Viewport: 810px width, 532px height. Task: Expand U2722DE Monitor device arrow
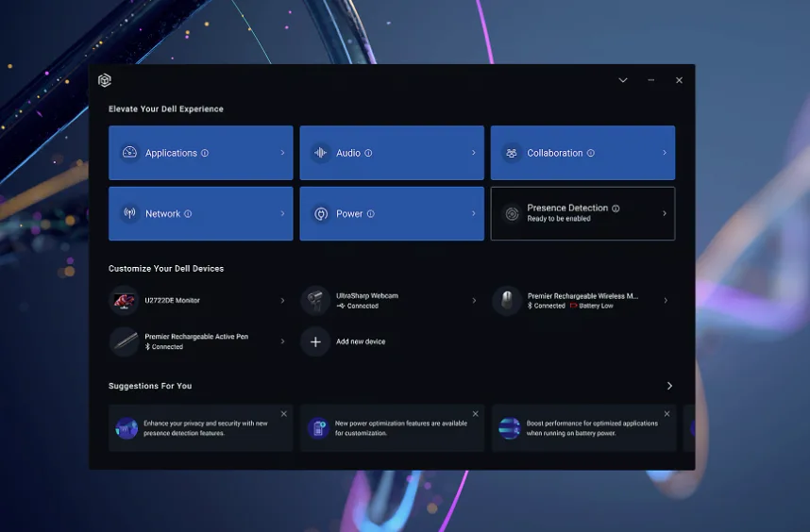click(282, 301)
